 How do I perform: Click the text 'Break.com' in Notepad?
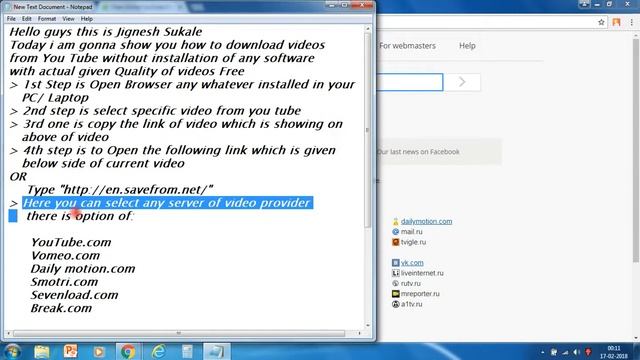61,308
